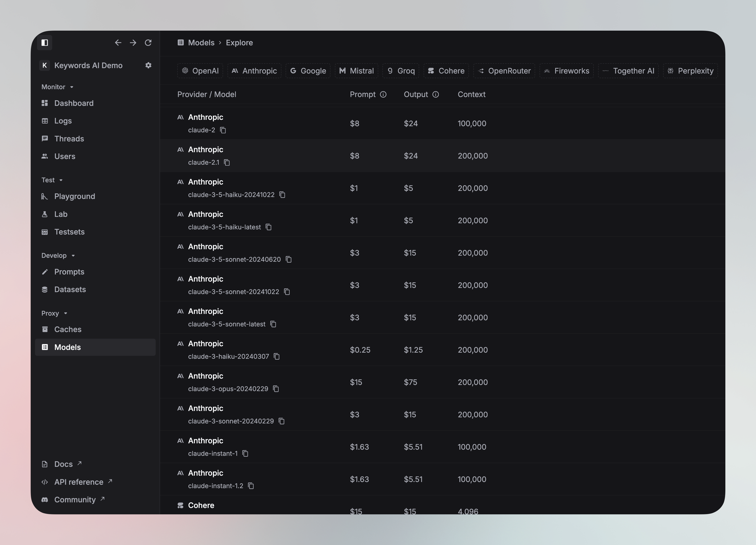The height and width of the screenshot is (545, 756).
Task: Click the Keywords AI Demo K logo
Action: coord(44,65)
